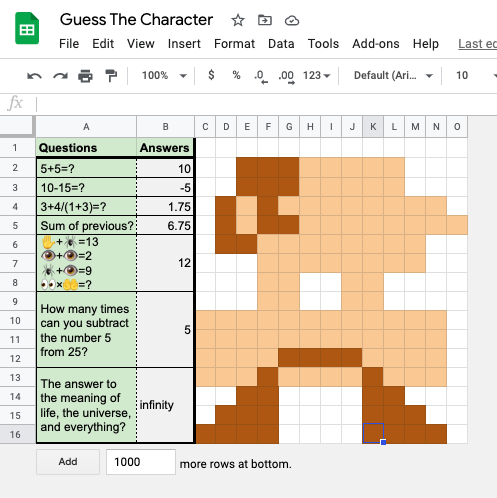Image resolution: width=497 pixels, height=498 pixels.
Task: Decrease decimal places icon
Action: pyautogui.click(x=261, y=76)
